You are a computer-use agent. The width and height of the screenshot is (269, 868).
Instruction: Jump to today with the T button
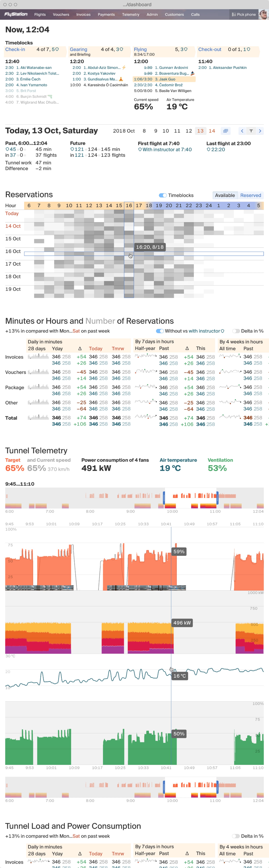pyautogui.click(x=251, y=131)
